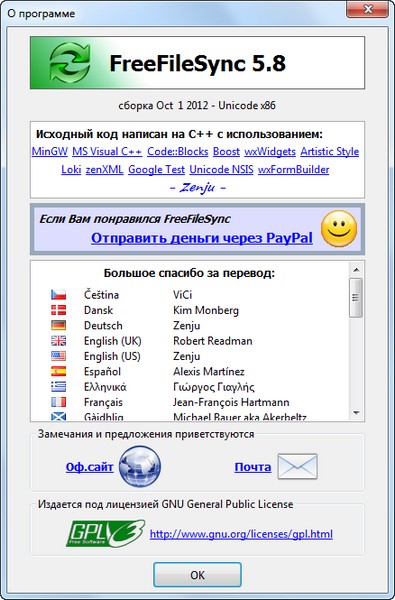Open the Code::Blocks link

click(x=178, y=152)
